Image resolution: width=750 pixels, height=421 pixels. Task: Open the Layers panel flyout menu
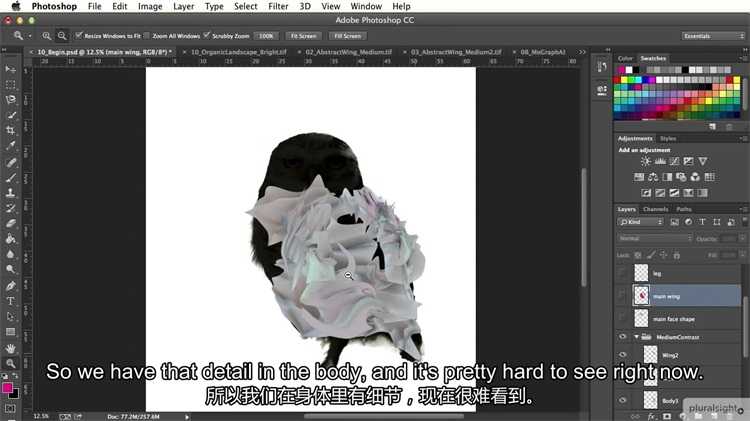coord(742,209)
